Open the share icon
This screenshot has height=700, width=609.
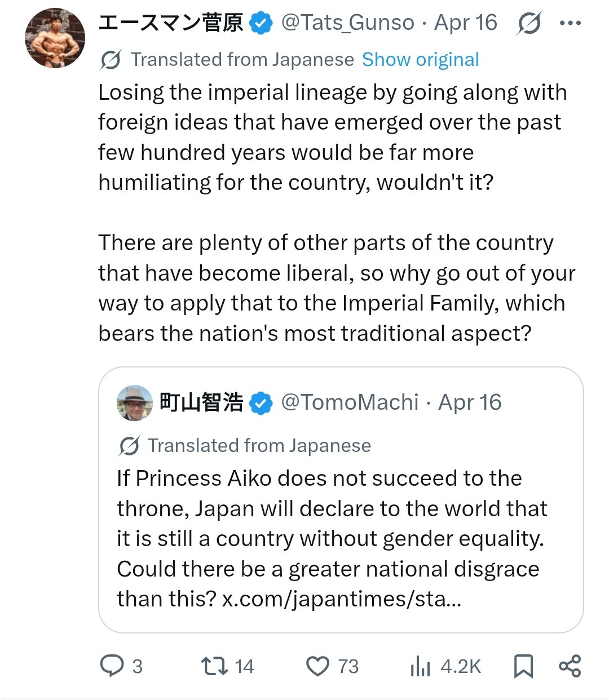pos(570,666)
